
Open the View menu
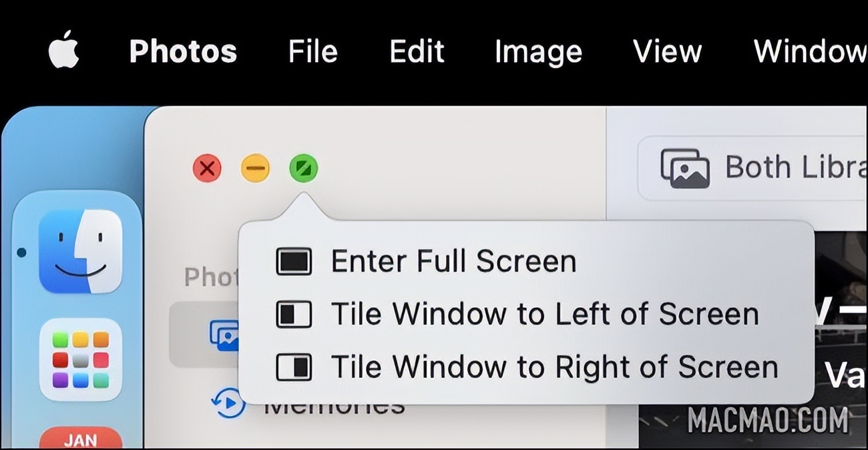point(667,51)
